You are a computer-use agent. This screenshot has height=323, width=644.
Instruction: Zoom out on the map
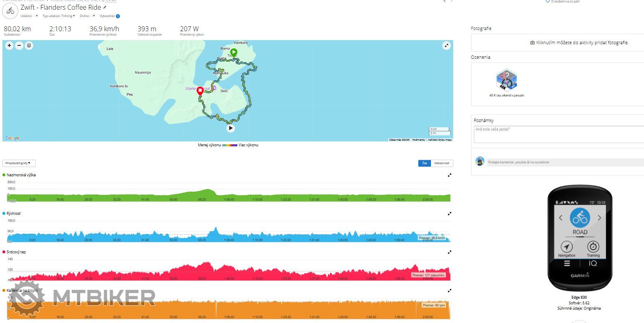coord(19,46)
